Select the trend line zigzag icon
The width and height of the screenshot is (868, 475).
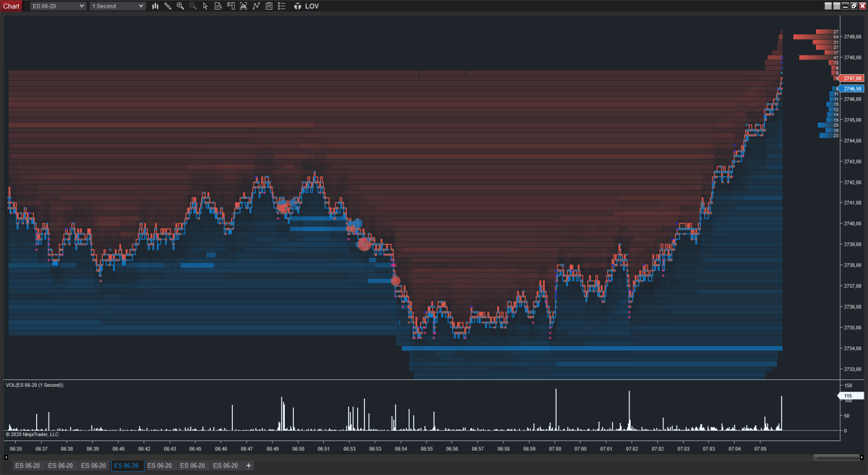click(x=255, y=6)
